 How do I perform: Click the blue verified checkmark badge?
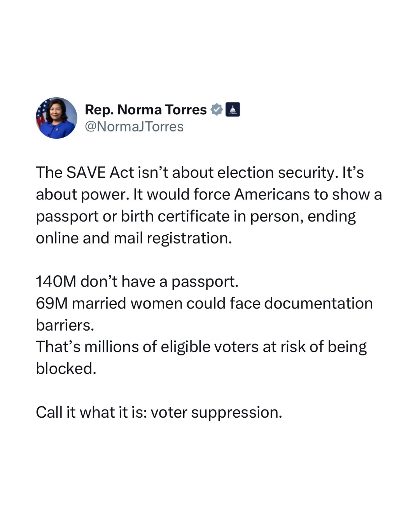[216, 110]
